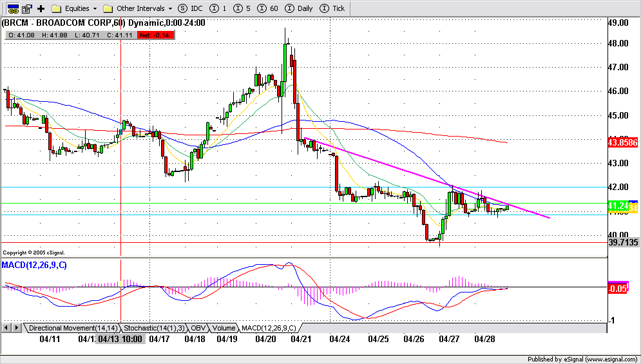The height and width of the screenshot is (364, 641).
Task: Click the 04/24 date label
Action: (338, 339)
